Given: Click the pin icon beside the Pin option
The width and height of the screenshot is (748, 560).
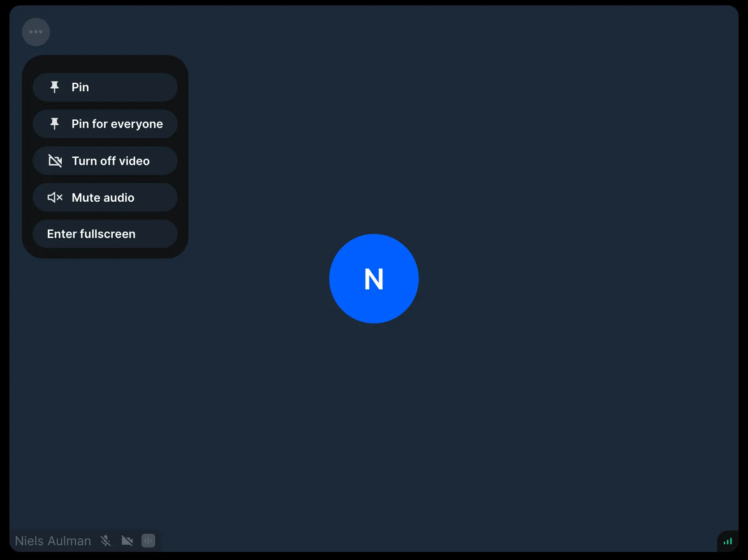Looking at the screenshot, I should click(x=55, y=87).
